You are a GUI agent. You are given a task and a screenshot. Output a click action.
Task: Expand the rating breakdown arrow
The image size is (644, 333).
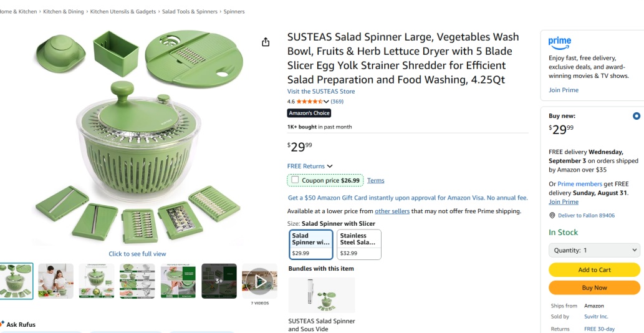[x=326, y=102]
